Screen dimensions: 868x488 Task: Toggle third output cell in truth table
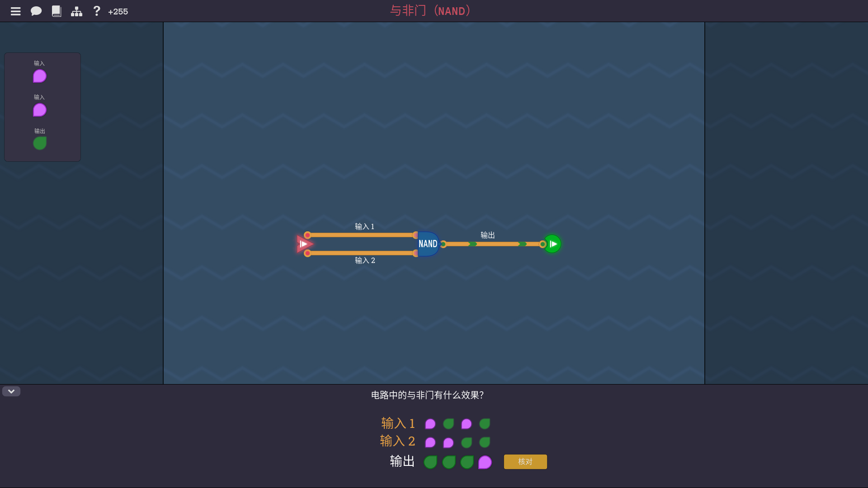(x=467, y=462)
